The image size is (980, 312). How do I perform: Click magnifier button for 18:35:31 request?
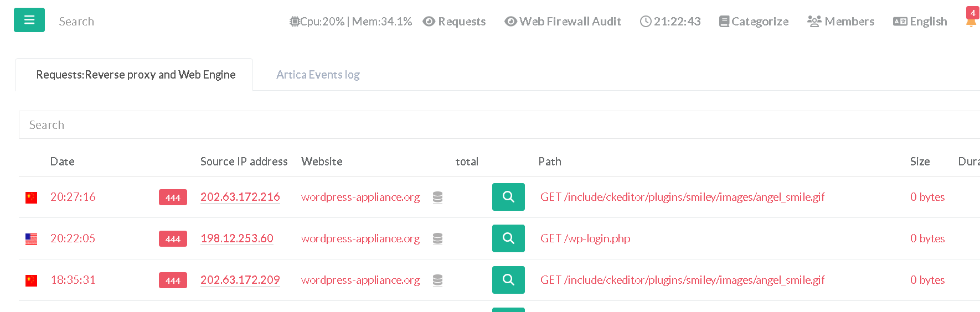click(508, 280)
